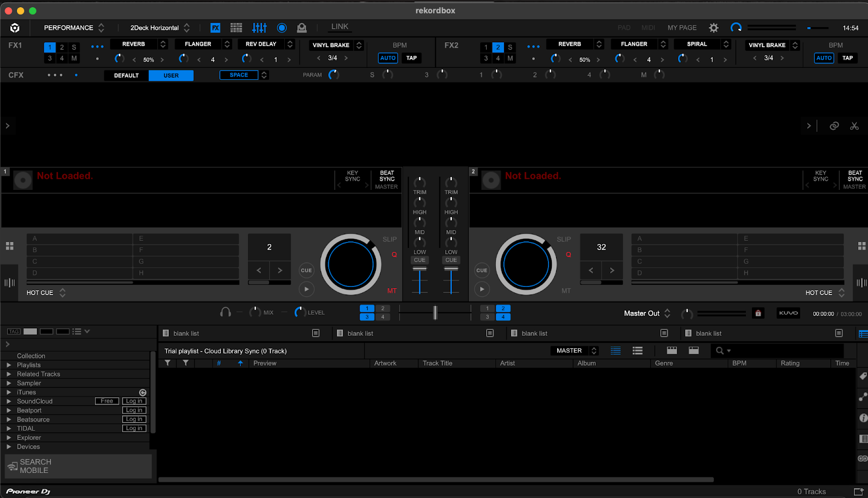Click the scissors icon in waveform area
Image resolution: width=868 pixels, height=498 pixels.
pos(854,126)
